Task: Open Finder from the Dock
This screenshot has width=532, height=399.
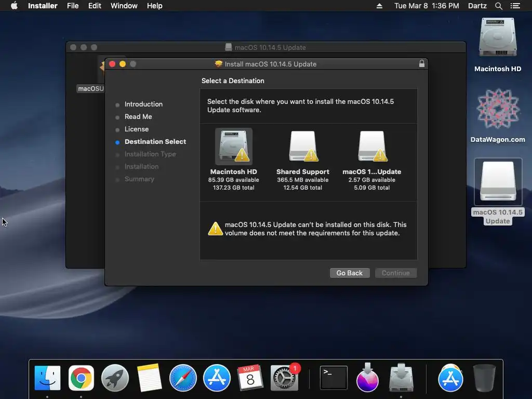Action: (x=47, y=378)
